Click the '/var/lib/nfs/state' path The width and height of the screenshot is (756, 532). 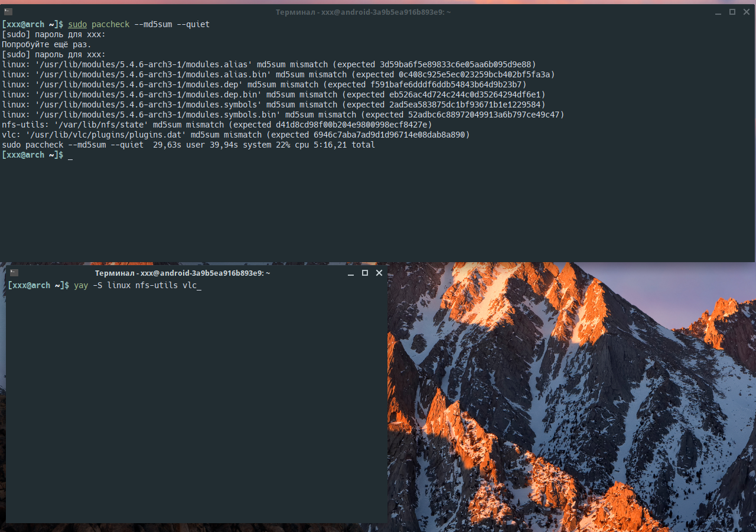coord(101,125)
